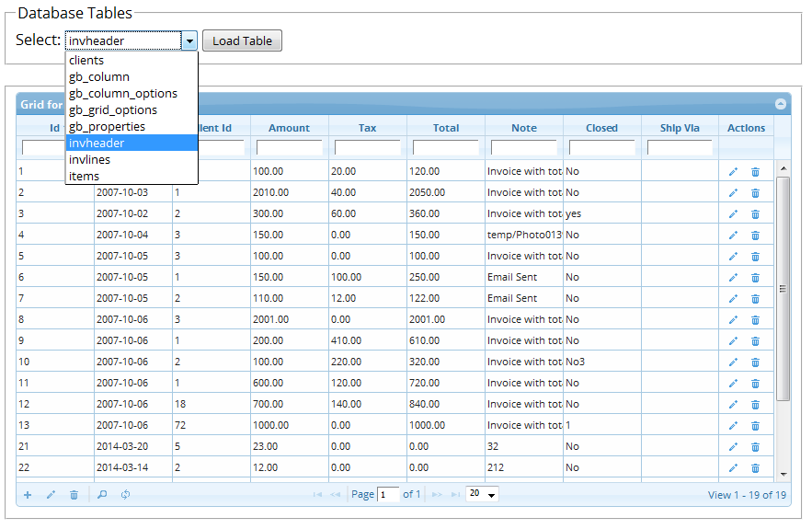
Task: Click the footer delete selected row icon
Action: point(74,495)
